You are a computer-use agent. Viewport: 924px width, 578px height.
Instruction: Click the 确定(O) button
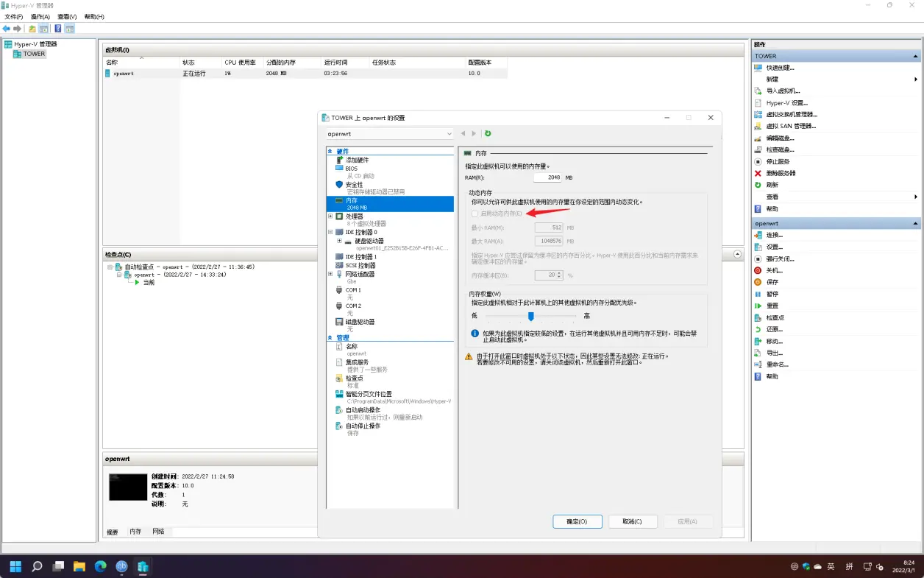pyautogui.click(x=577, y=521)
